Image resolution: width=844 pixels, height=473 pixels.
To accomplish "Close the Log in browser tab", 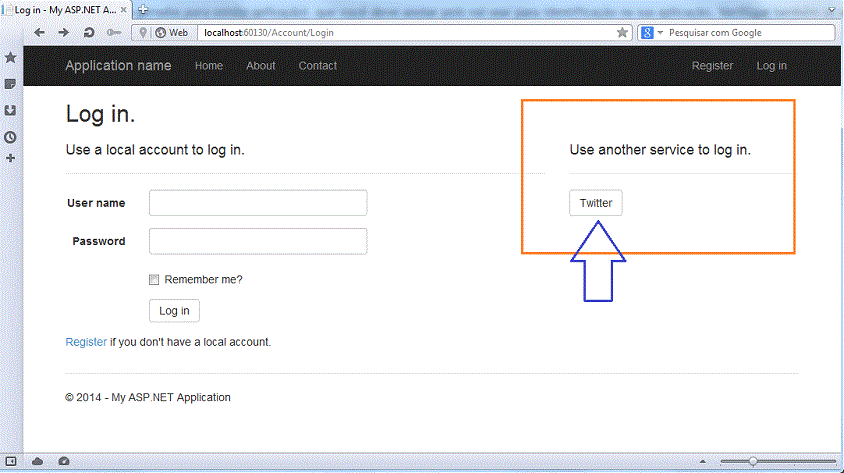I will pyautogui.click(x=124, y=10).
